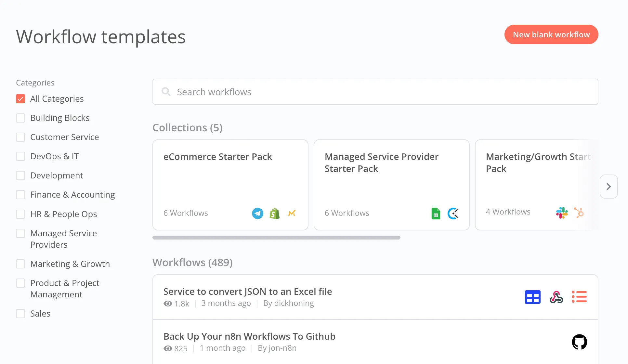The height and width of the screenshot is (364, 628).
Task: Open Back Up Your n8n Workflows To Github
Action: point(249,336)
